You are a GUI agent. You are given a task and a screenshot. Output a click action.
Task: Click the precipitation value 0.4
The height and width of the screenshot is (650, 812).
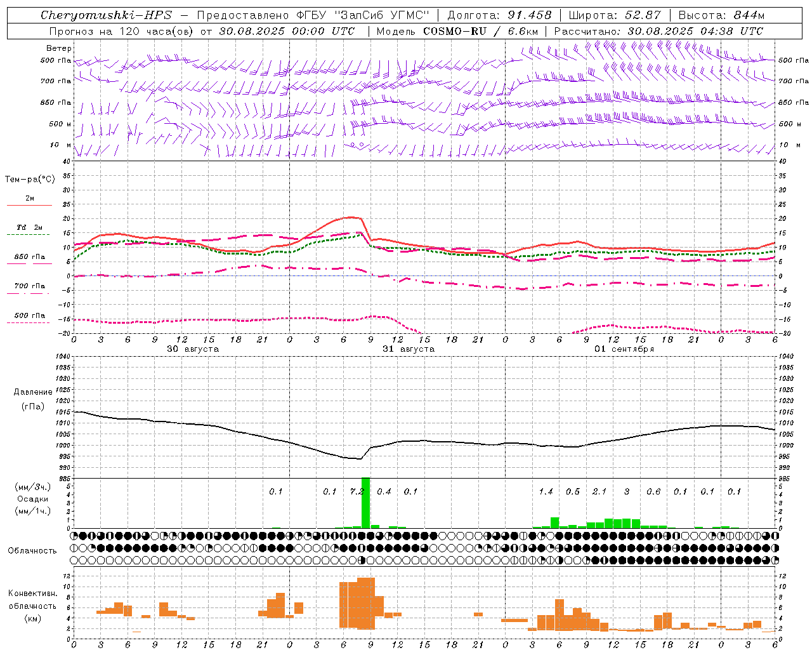(x=384, y=492)
